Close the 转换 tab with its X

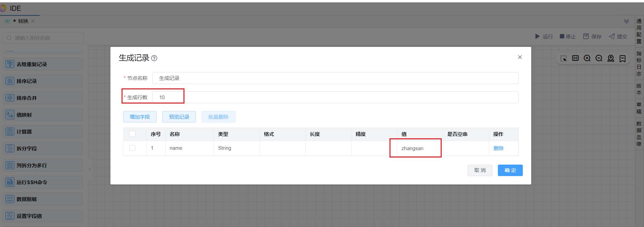[x=33, y=21]
